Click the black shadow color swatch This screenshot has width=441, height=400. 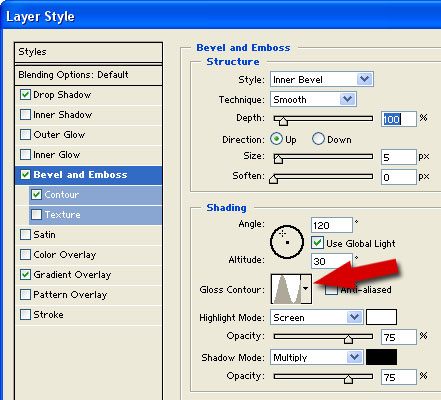point(381,357)
